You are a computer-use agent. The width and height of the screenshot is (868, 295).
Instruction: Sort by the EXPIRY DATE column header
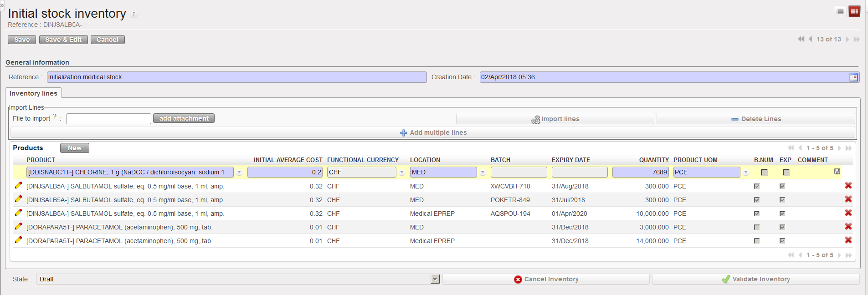[570, 160]
